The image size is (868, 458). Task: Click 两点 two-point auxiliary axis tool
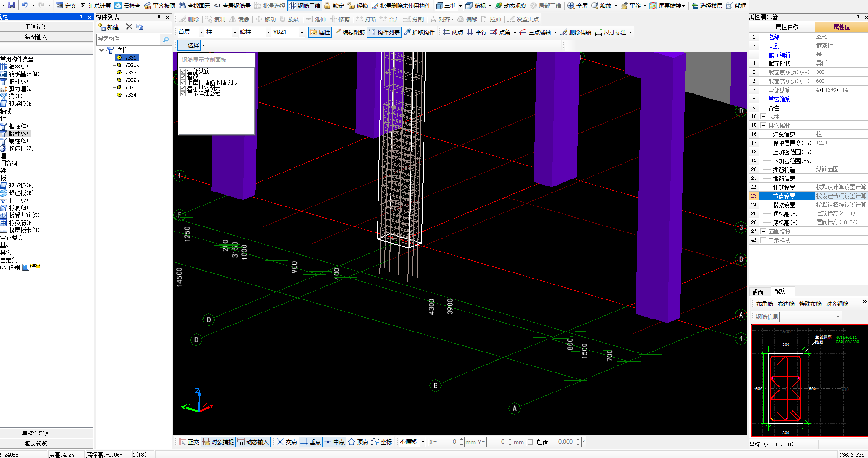453,32
